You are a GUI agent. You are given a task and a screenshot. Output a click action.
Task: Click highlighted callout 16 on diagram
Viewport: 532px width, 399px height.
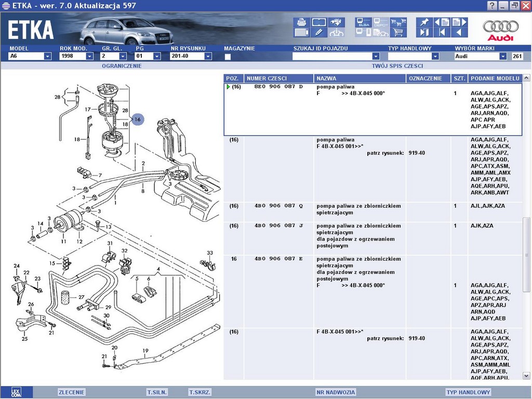click(137, 119)
